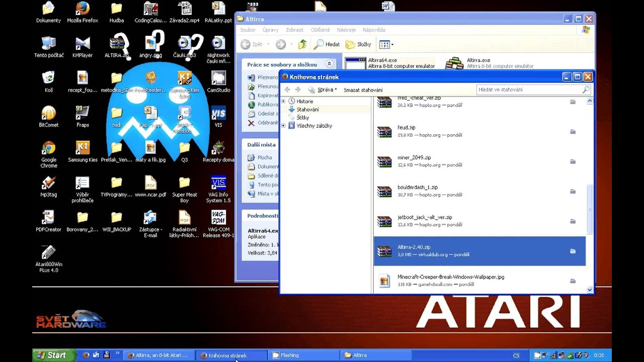Open the VAG-COM Release 409-1 icon

click(x=218, y=224)
